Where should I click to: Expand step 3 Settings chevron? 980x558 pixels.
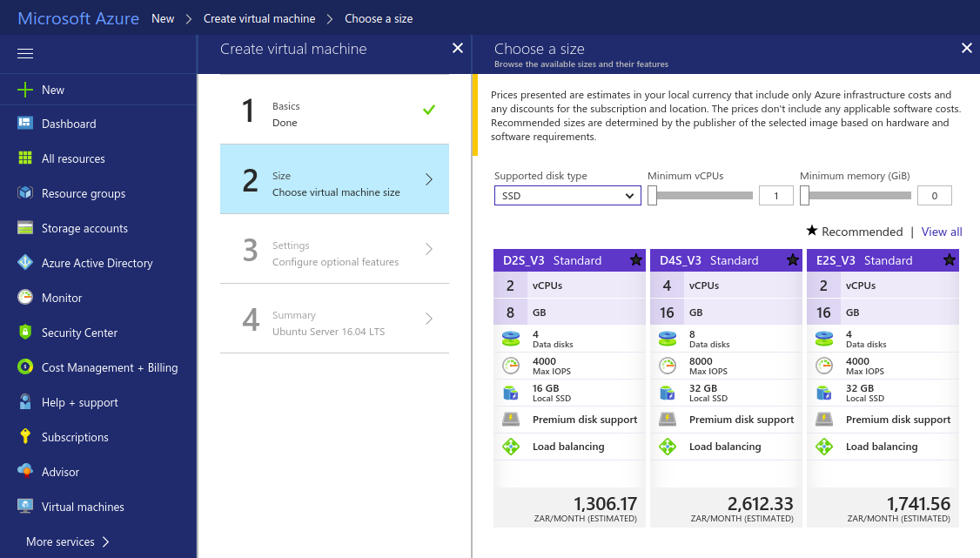pos(428,249)
